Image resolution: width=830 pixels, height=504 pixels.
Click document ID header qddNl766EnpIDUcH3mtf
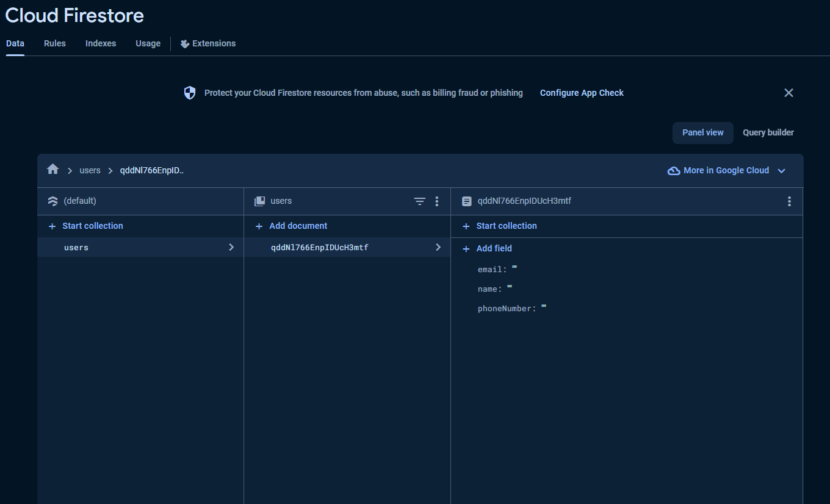click(x=524, y=201)
